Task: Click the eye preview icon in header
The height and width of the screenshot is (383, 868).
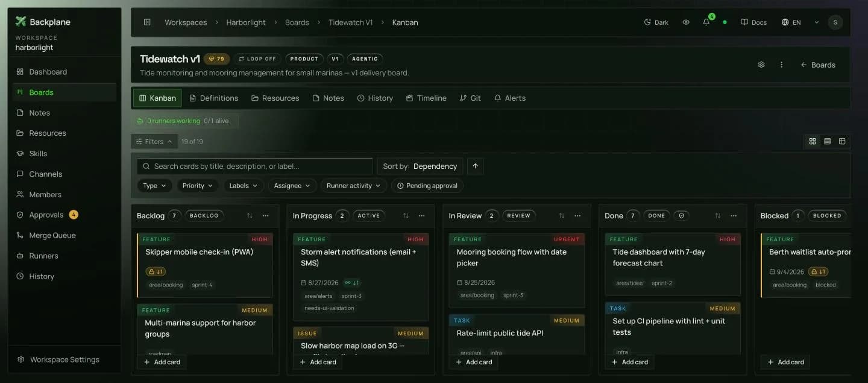Action: tap(686, 22)
